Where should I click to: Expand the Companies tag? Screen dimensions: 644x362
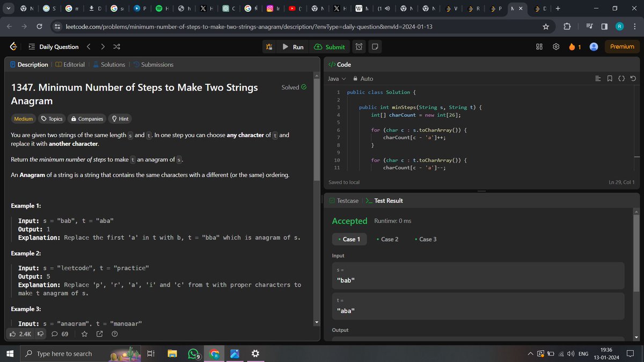tap(87, 119)
